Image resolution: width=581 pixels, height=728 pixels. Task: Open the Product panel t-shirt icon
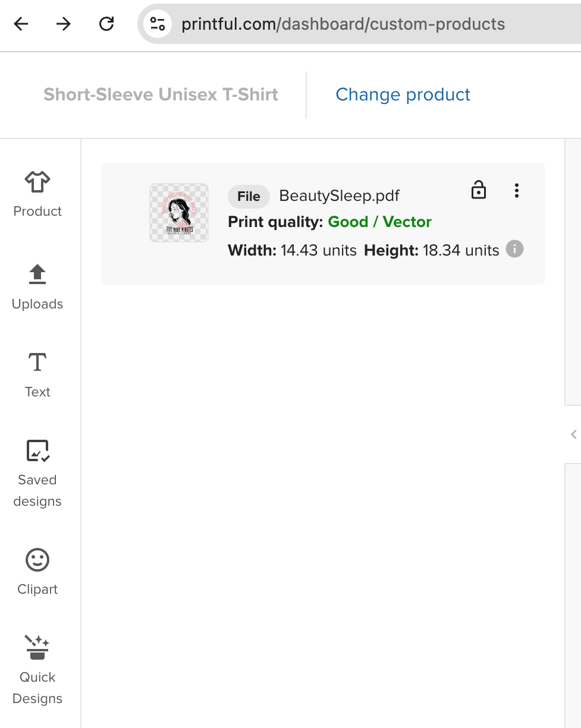[x=37, y=182]
